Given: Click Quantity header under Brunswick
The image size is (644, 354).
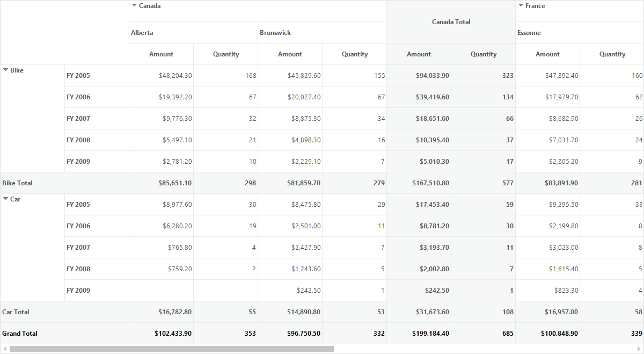Looking at the screenshot, I should coord(354,54).
